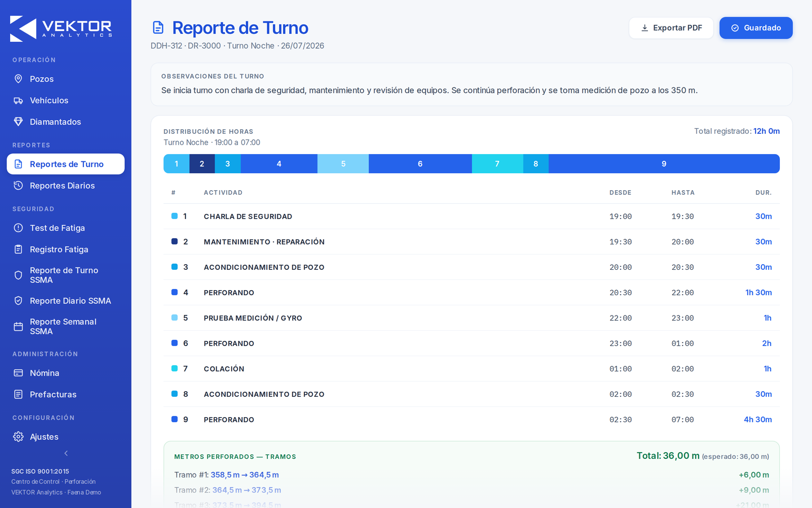812x508 pixels.
Task: Click CHARLA DE SEGURIDAD activity
Action: [x=248, y=217]
